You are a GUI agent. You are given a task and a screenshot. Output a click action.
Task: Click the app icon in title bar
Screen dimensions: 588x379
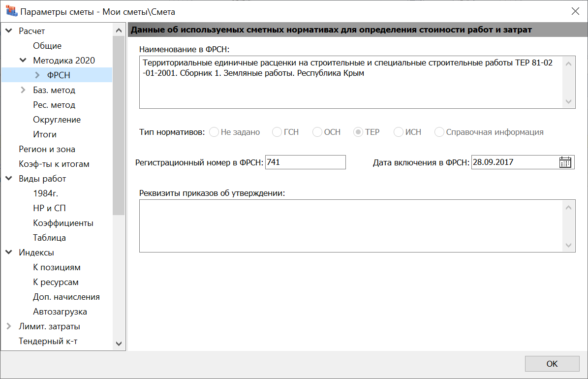[x=11, y=11]
